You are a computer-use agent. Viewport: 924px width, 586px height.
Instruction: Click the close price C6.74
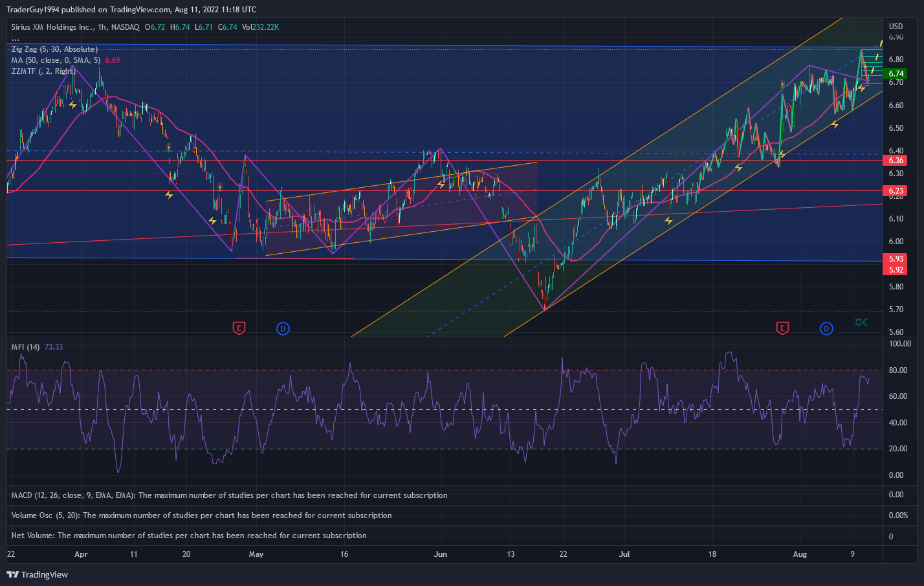click(227, 27)
